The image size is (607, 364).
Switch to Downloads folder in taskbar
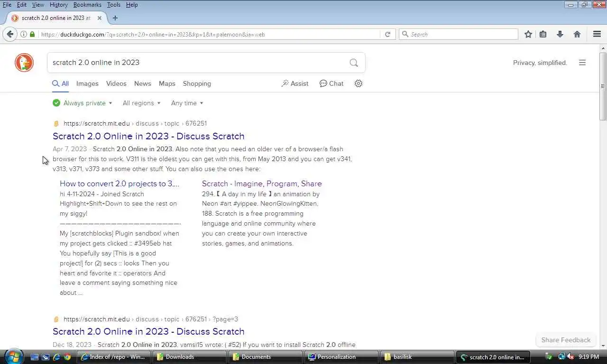click(190, 357)
